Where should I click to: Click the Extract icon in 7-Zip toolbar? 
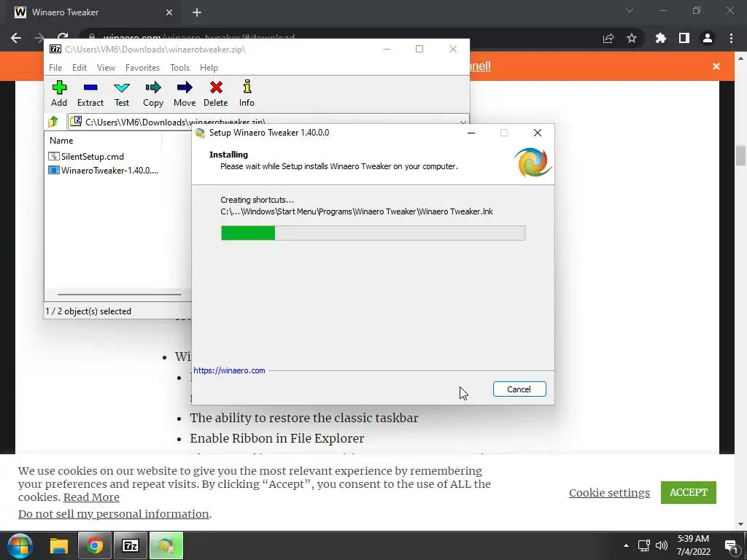[x=90, y=87]
